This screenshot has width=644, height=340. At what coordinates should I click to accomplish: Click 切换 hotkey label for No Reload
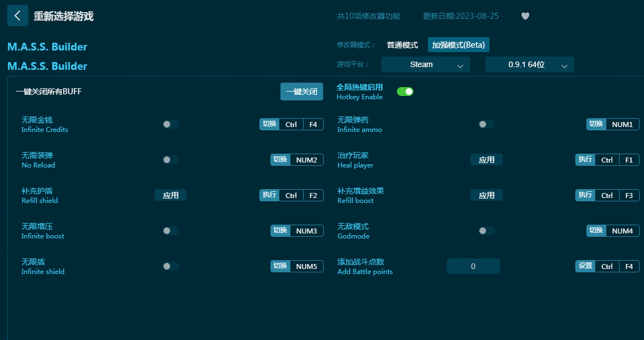click(x=280, y=160)
